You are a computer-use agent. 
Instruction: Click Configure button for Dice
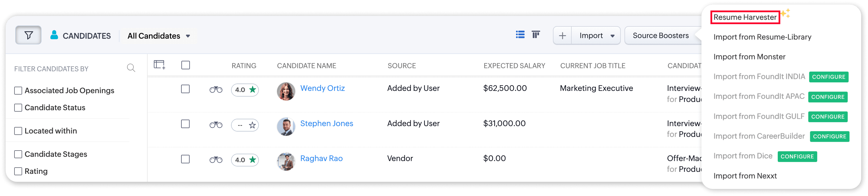click(x=797, y=157)
